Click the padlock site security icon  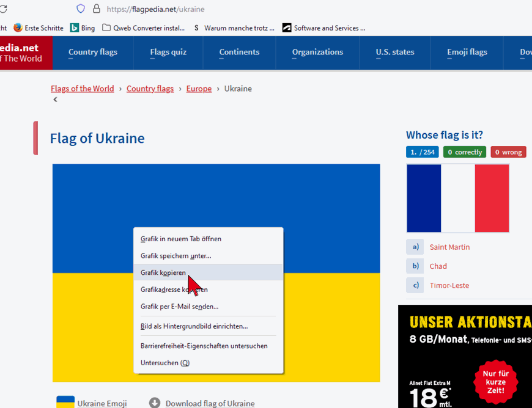(x=96, y=9)
